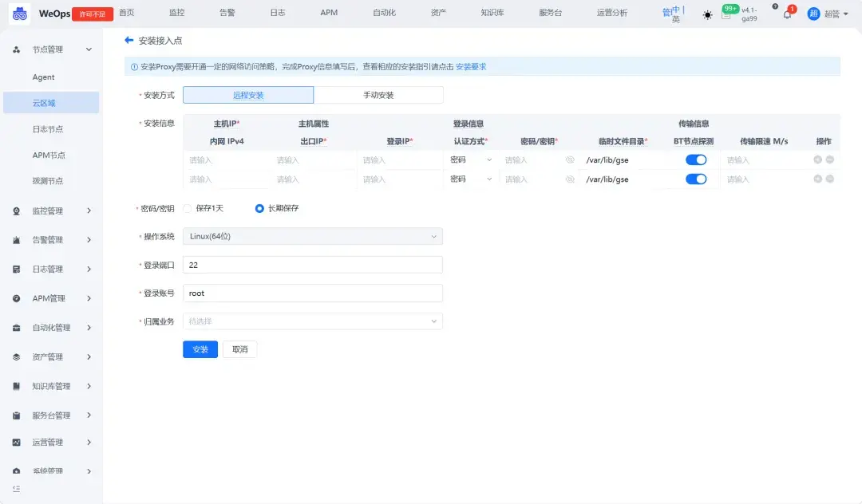Click the 节点管理 sidebar icon
Image resolution: width=862 pixels, height=504 pixels.
coord(17,49)
